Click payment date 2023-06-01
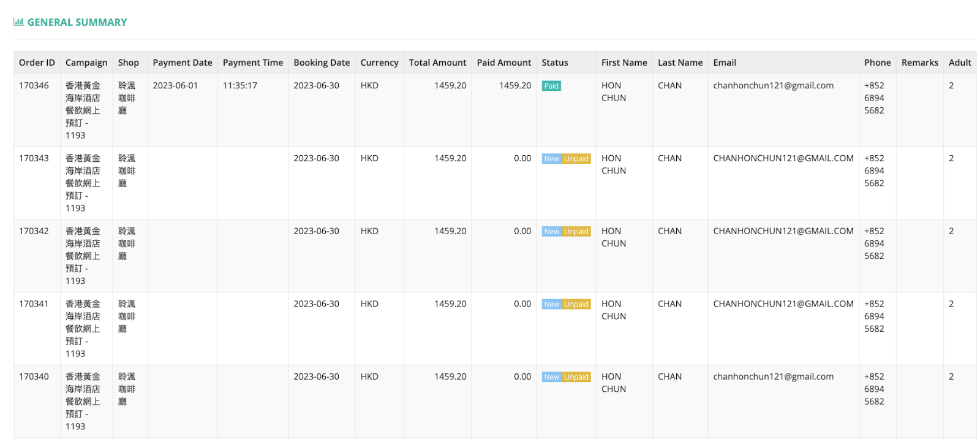Image resolution: width=980 pixels, height=439 pixels. tap(175, 86)
